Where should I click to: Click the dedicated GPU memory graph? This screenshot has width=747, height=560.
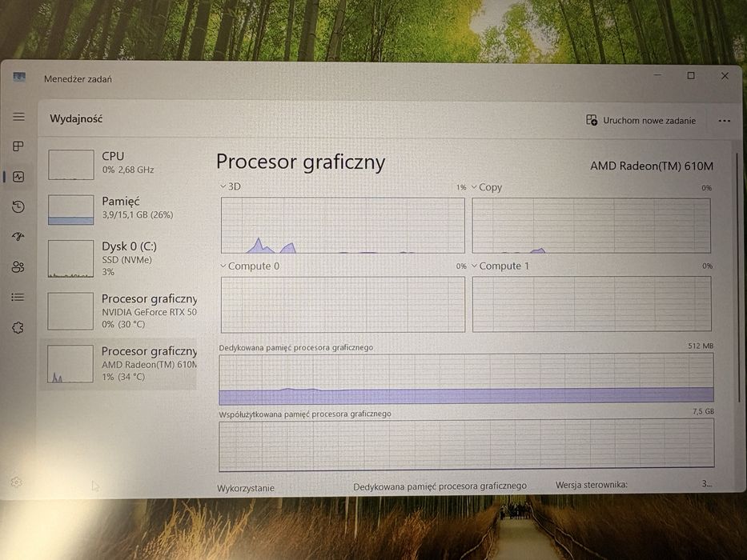coord(467,379)
